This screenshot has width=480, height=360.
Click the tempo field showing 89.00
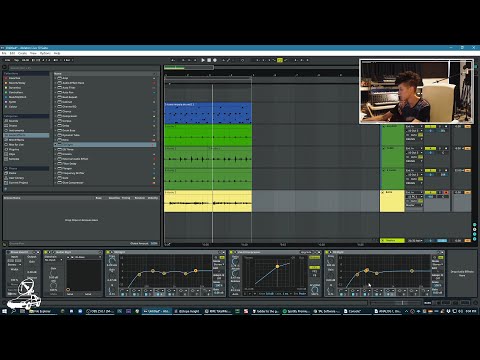click(x=25, y=60)
